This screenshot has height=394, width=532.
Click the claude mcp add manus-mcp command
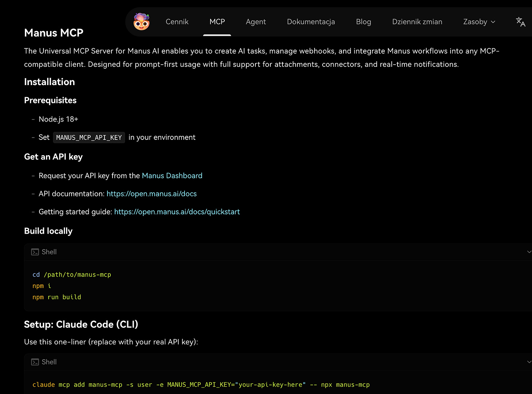point(201,385)
